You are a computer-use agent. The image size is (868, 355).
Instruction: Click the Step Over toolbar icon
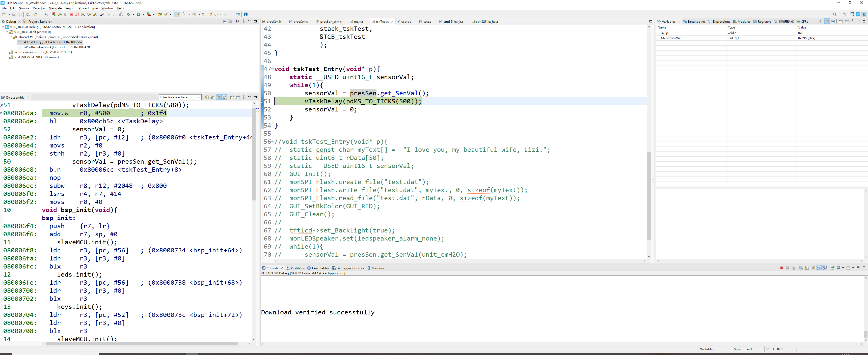89,14
